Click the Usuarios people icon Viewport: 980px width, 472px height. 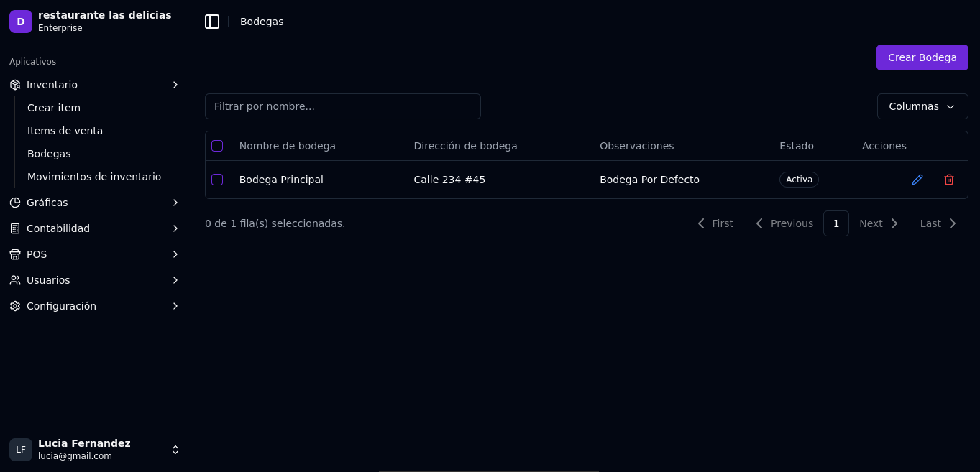pos(15,280)
